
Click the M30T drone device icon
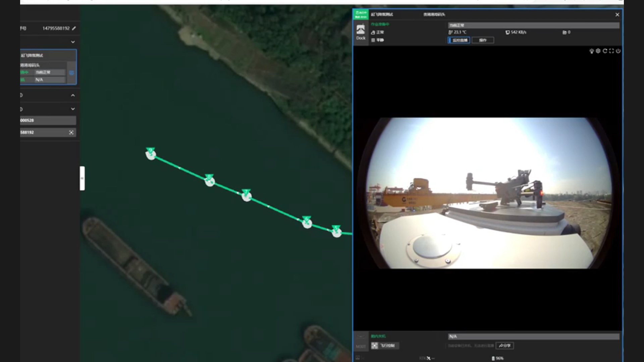(x=361, y=341)
